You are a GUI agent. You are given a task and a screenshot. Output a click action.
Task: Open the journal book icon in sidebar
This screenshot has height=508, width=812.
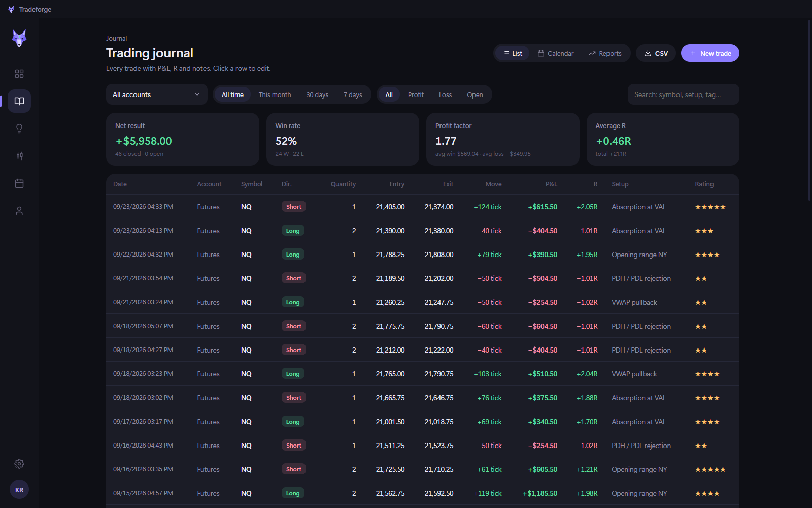(19, 101)
